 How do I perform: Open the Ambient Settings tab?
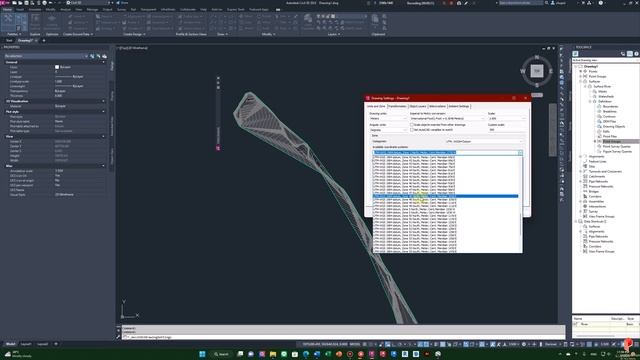(459, 106)
